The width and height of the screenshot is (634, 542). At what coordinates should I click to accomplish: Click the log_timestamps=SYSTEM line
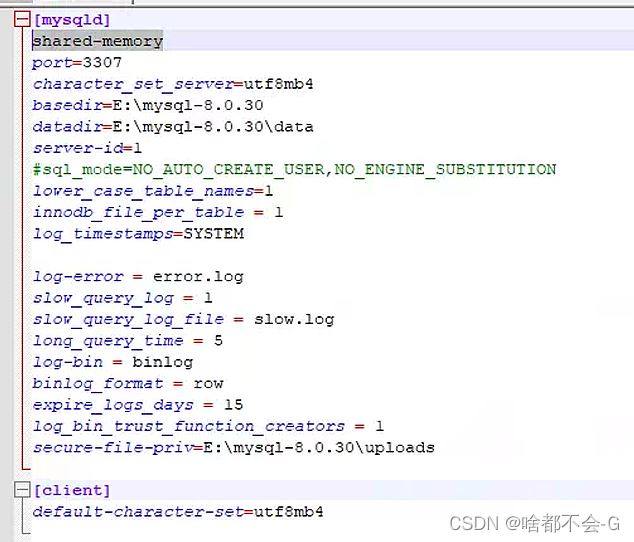[138, 234]
